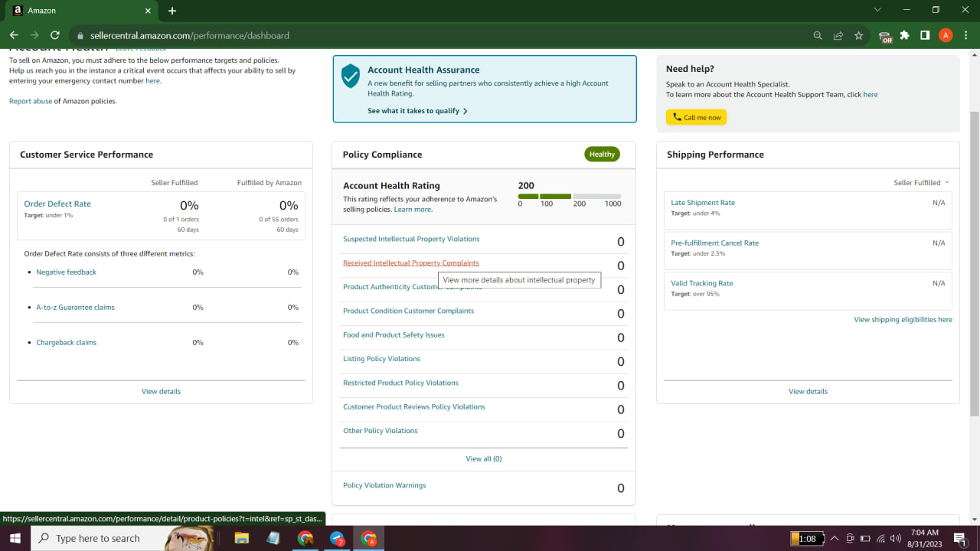Open Product Condition Customer Complaints
Viewport: 980px width, 551px height.
coord(408,311)
